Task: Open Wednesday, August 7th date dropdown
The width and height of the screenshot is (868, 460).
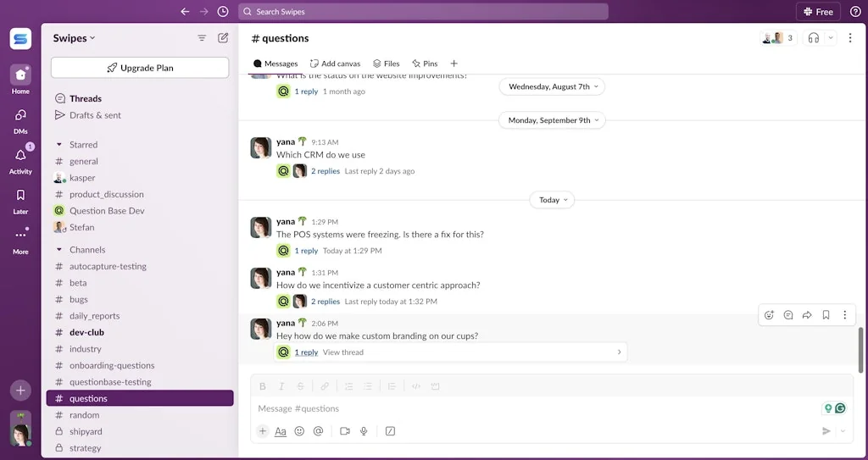Action: [552, 87]
